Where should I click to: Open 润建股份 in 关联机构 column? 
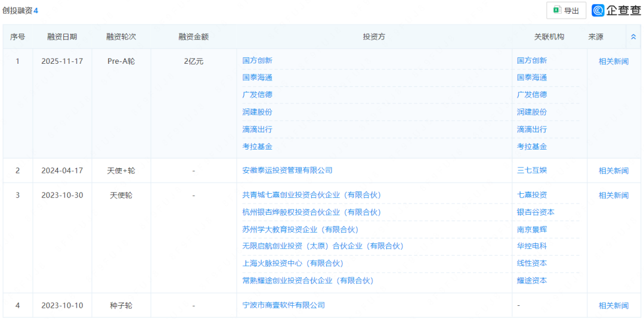532,112
